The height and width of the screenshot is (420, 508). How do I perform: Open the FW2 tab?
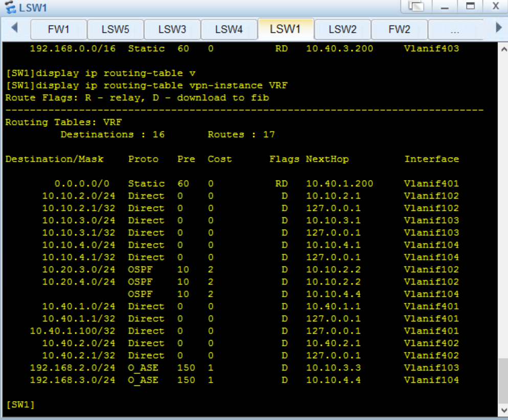(399, 30)
